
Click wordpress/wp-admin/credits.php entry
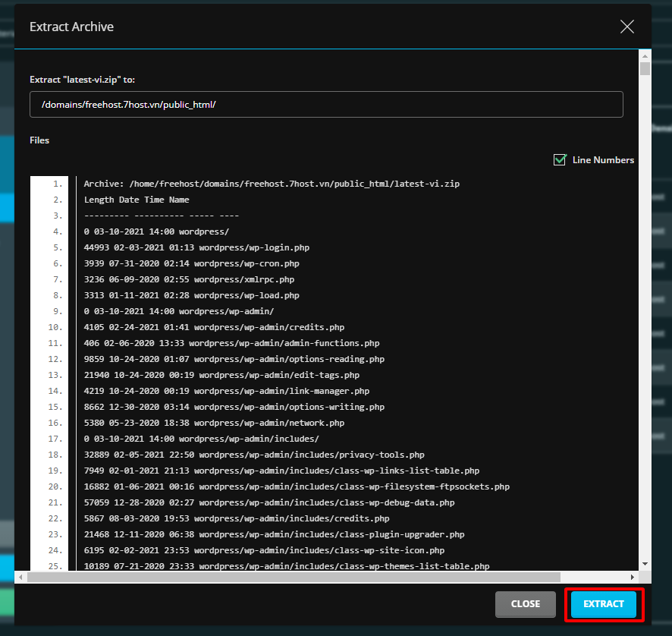click(215, 327)
